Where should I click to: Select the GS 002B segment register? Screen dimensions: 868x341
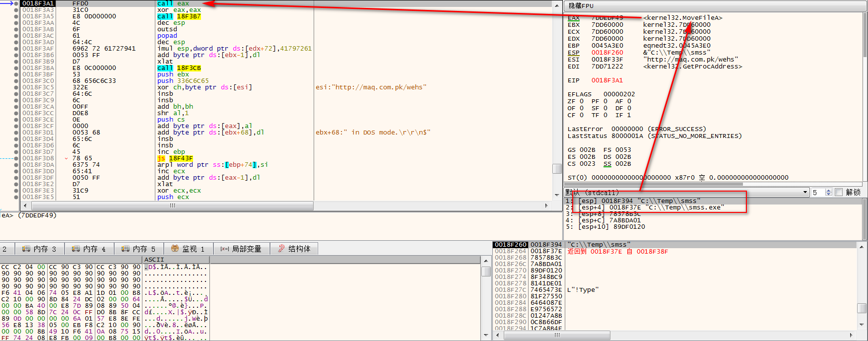pos(581,150)
